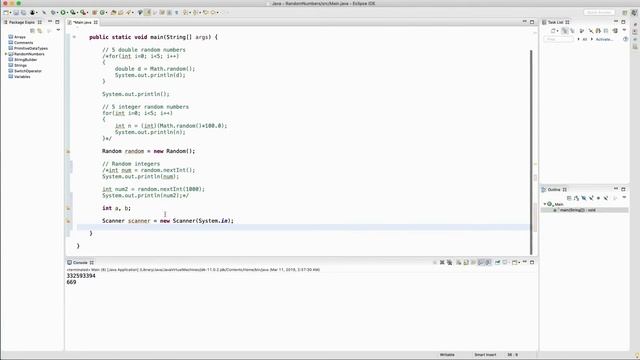Image resolution: width=640 pixels, height=360 pixels.
Task: Click the Open Type folder icon
Action: click(x=113, y=13)
